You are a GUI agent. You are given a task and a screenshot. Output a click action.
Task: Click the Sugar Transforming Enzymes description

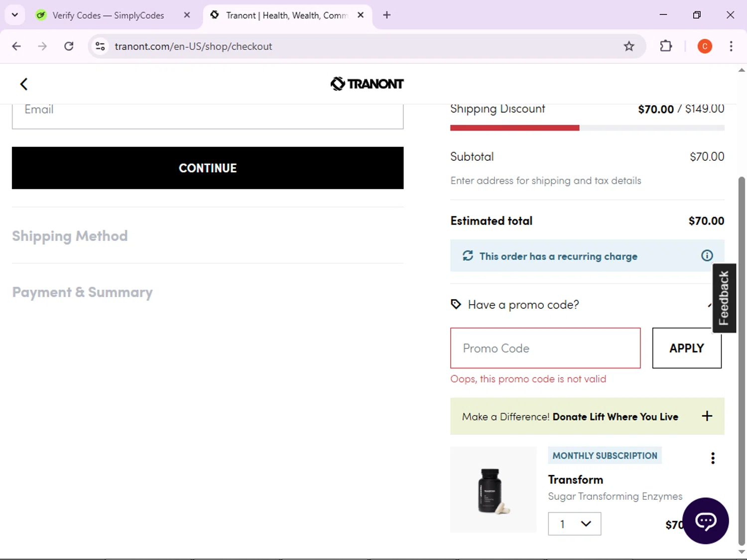pos(615,496)
